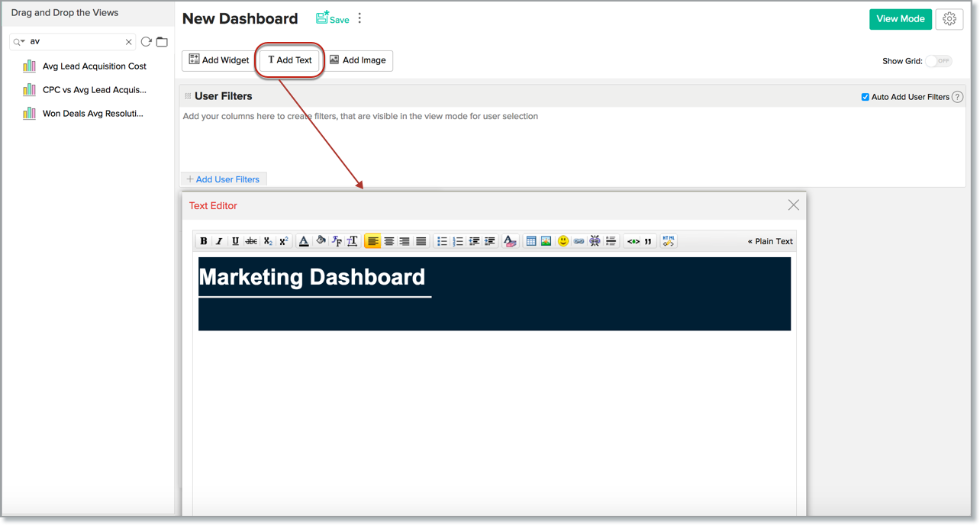The width and height of the screenshot is (980, 525).
Task: Apply italic formatting to the text
Action: tap(219, 240)
